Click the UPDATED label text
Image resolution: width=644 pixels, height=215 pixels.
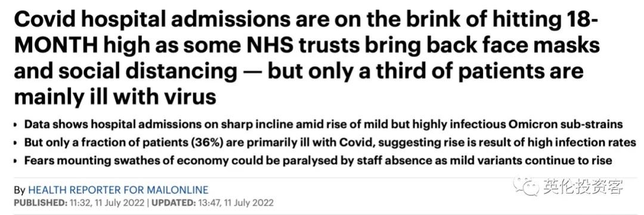(x=174, y=202)
